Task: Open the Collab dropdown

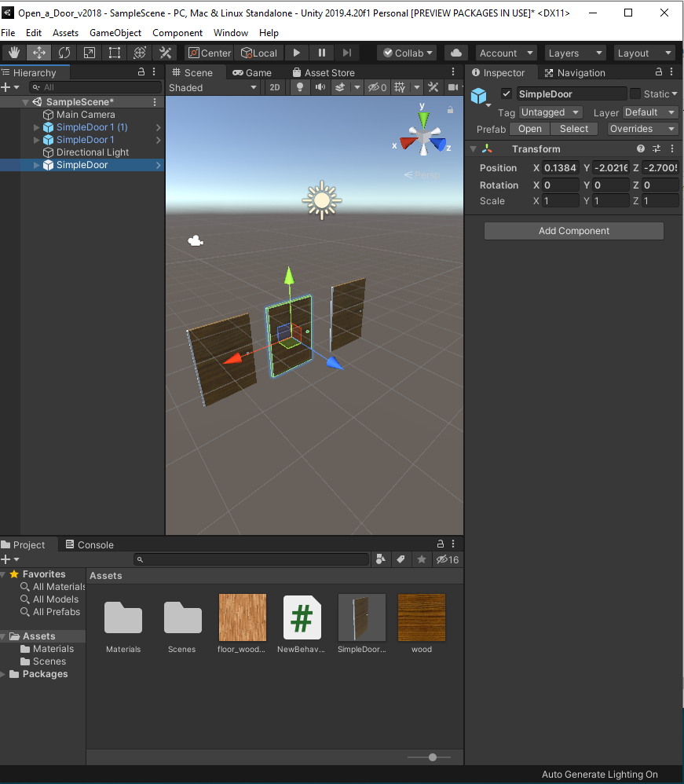Action: coord(408,53)
